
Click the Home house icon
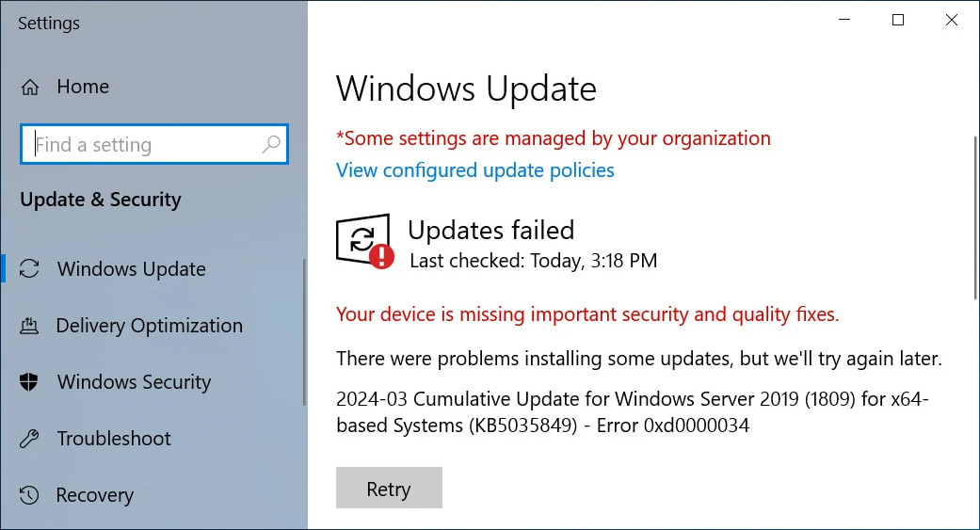tap(29, 87)
